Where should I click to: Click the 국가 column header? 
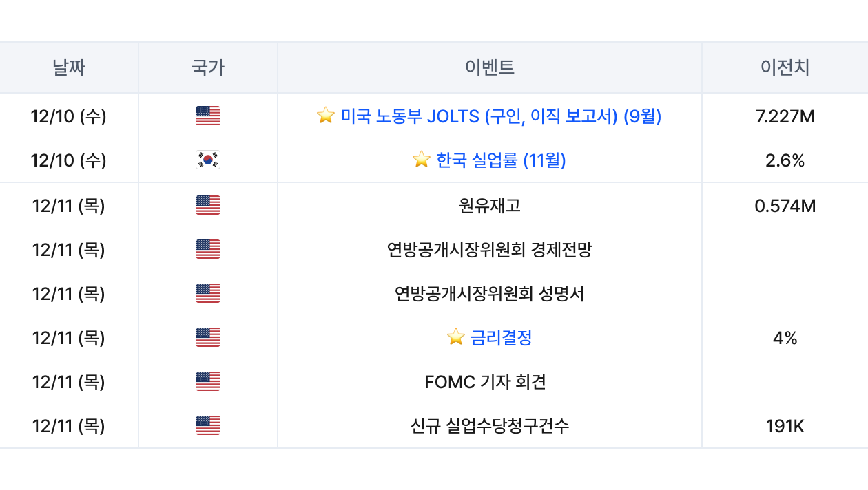pyautogui.click(x=207, y=67)
